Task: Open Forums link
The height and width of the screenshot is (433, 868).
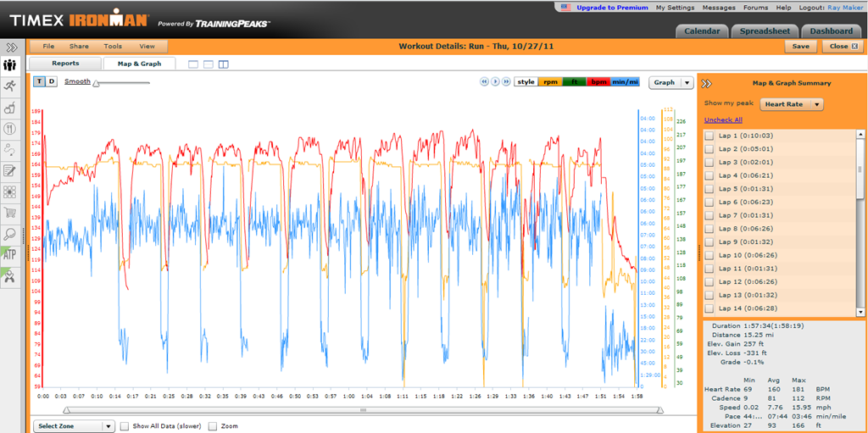Action: click(755, 8)
